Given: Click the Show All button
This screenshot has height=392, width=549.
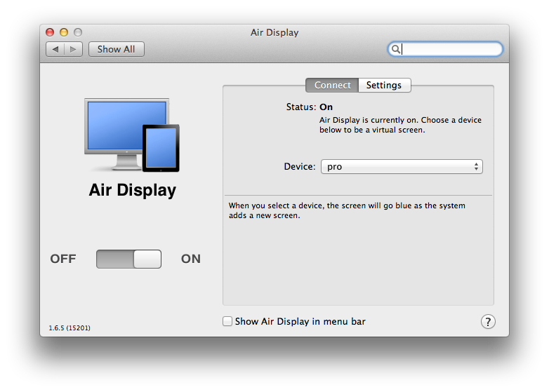Looking at the screenshot, I should (117, 49).
